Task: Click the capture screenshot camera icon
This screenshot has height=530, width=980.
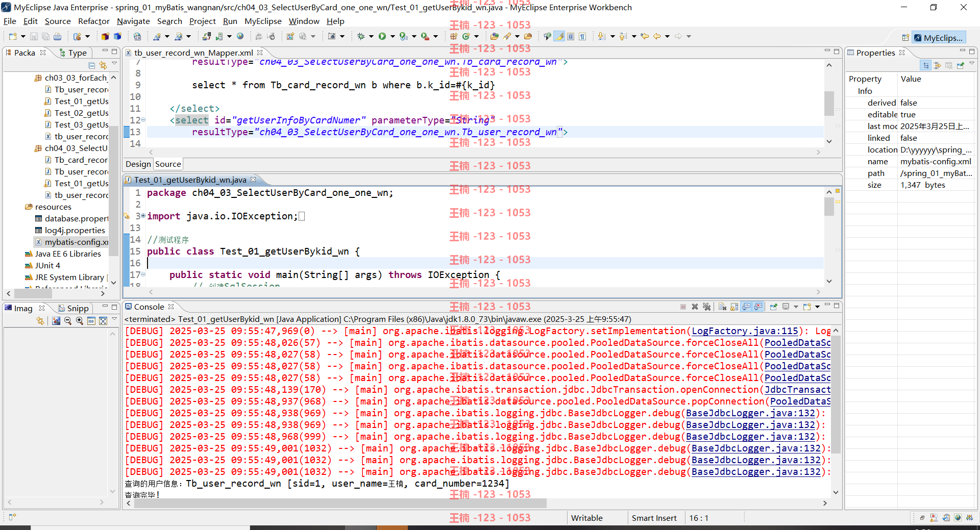Action: click(332, 37)
